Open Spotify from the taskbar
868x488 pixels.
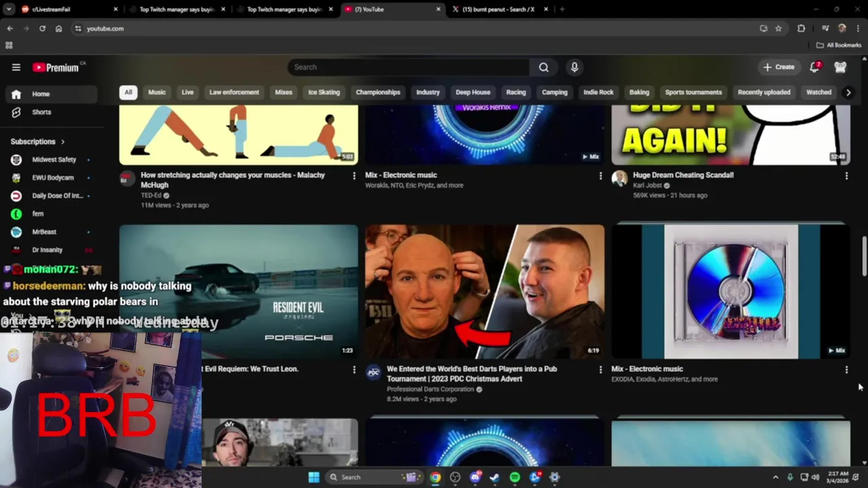point(515,477)
